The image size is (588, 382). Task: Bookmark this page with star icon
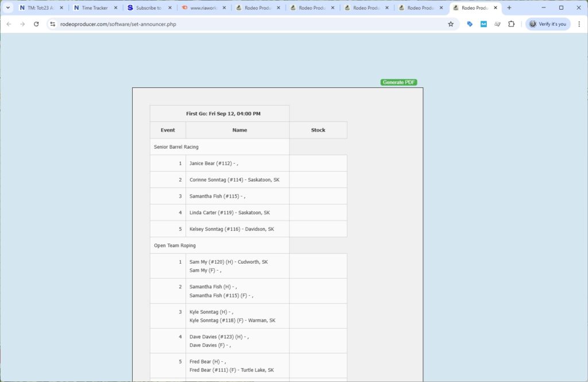coord(451,24)
